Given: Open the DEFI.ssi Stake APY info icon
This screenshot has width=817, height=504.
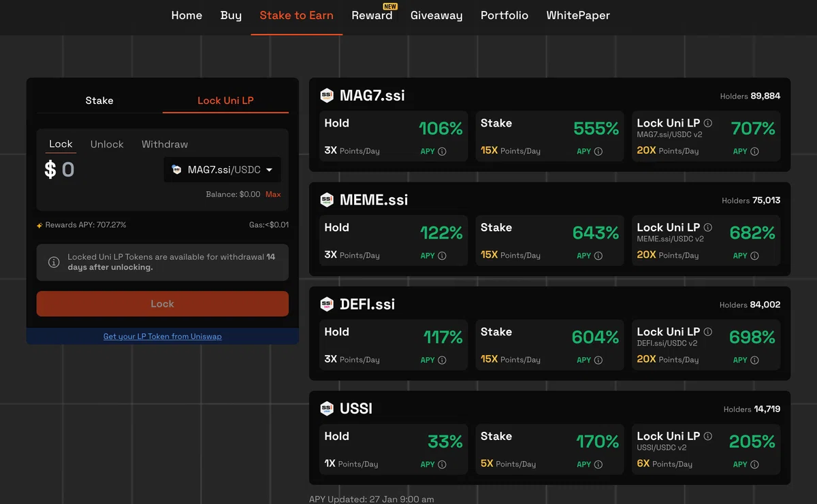Looking at the screenshot, I should click(598, 360).
